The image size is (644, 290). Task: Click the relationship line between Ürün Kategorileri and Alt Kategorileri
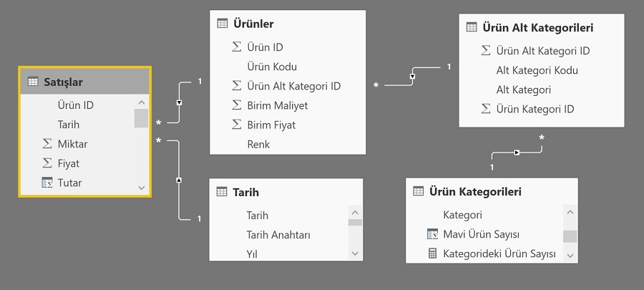click(517, 153)
